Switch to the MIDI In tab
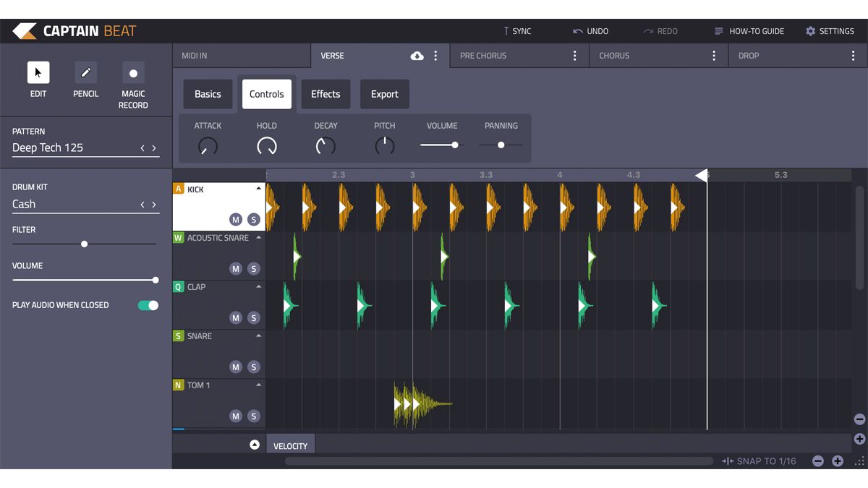The image size is (868, 488). [242, 56]
